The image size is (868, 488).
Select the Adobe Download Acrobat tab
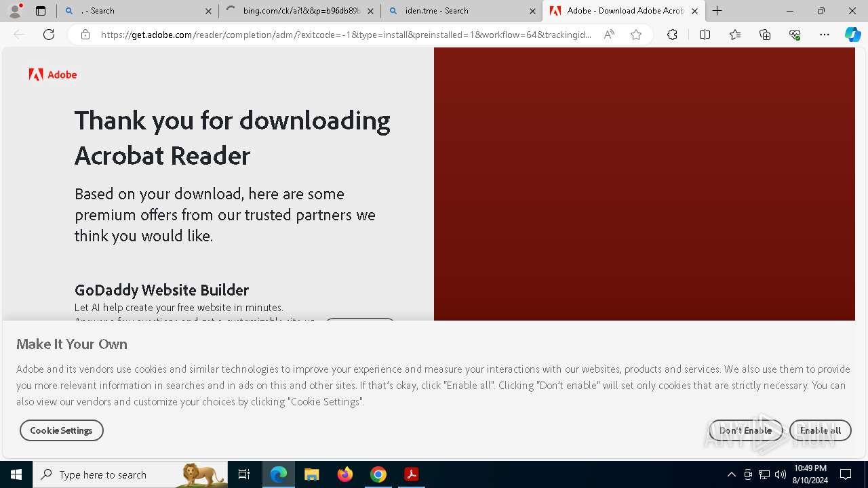pyautogui.click(x=624, y=11)
